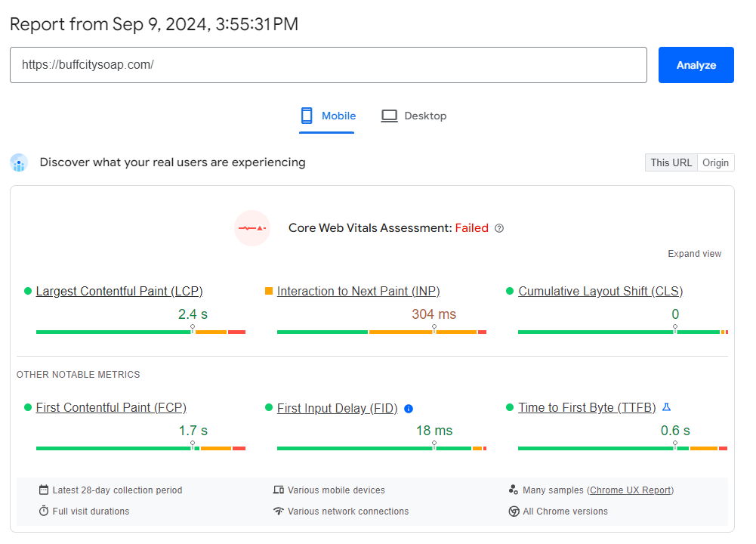Switch to Origin data toggle

[x=715, y=162]
